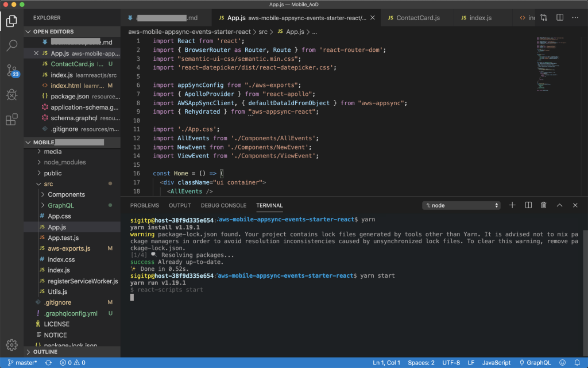Expand the Components folder
588x368 pixels.
tap(66, 194)
